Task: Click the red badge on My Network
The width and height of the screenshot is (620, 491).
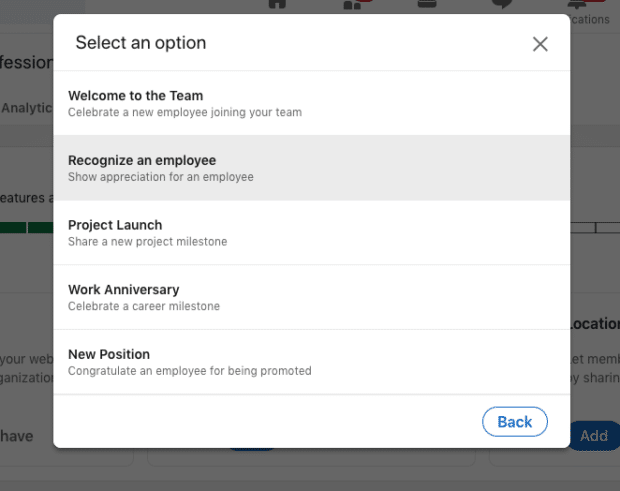Action: (x=366, y=1)
